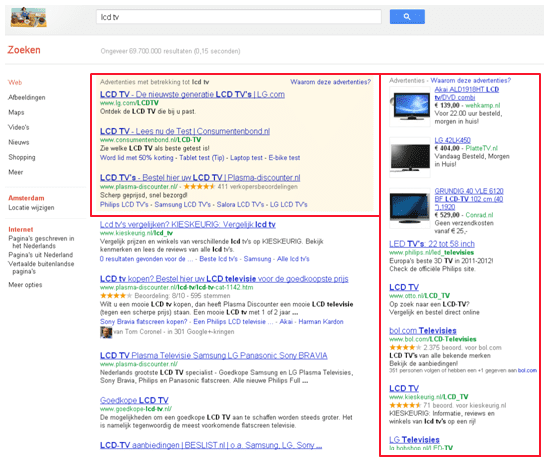This screenshot has width=545, height=462.
Task: Click 'Waarom deze advertenties?' in right column
Action: pyautogui.click(x=471, y=80)
